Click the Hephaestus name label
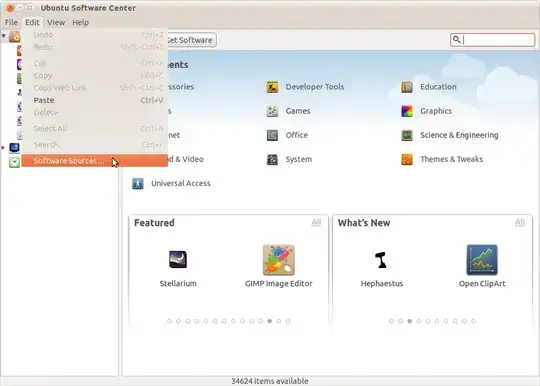Screen dimensions: 540x386 tap(382, 283)
